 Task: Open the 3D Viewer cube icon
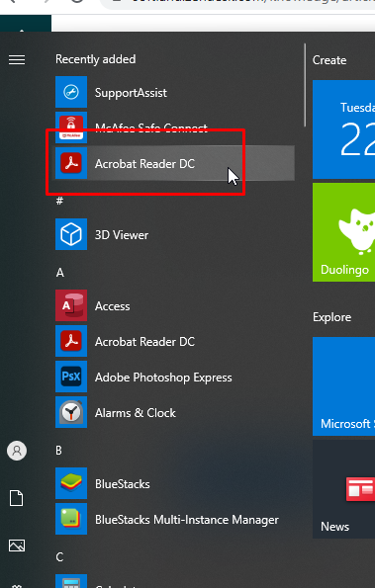[x=71, y=234]
